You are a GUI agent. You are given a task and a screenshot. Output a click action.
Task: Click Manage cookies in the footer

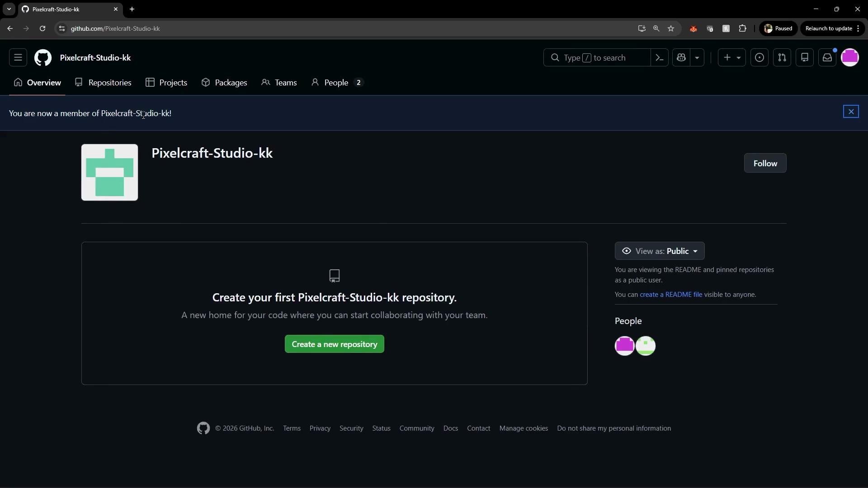[524, 428]
